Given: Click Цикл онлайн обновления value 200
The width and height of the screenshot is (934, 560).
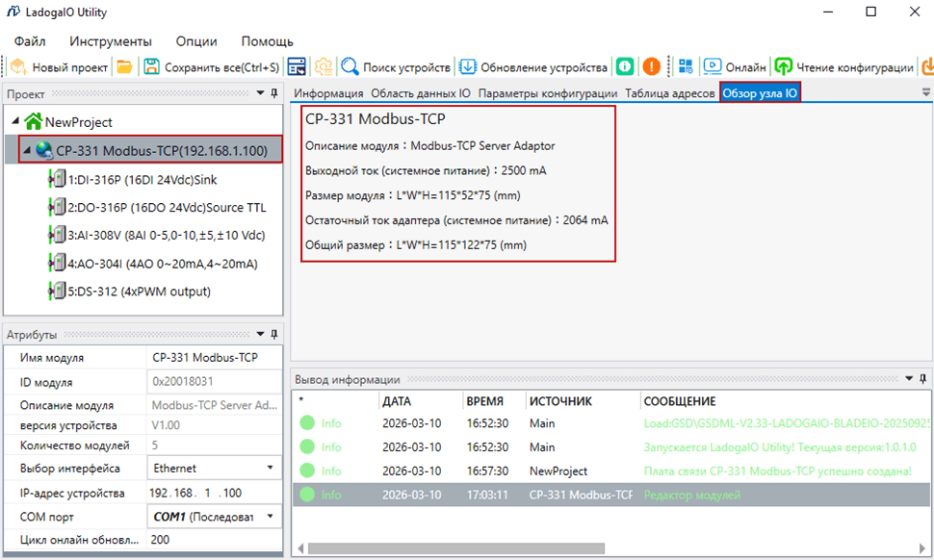Looking at the screenshot, I should coord(214,540).
